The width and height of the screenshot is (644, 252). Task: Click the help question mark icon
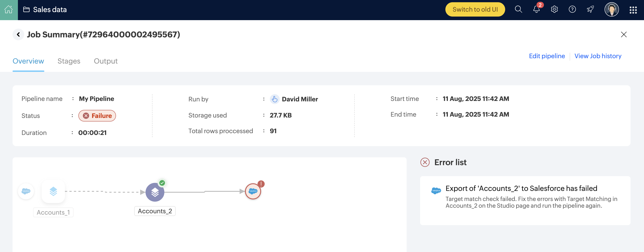(572, 9)
